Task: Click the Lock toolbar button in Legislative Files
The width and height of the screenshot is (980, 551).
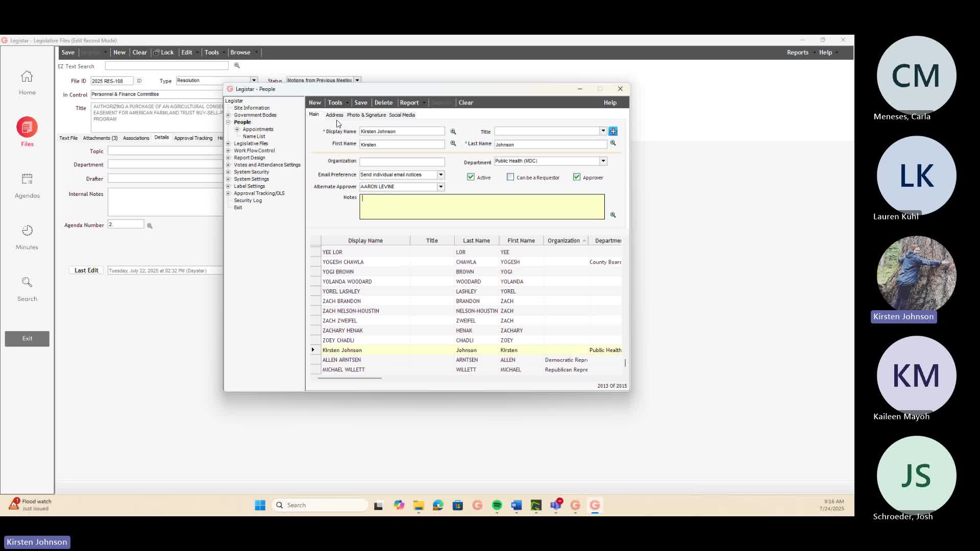Action: [x=164, y=53]
